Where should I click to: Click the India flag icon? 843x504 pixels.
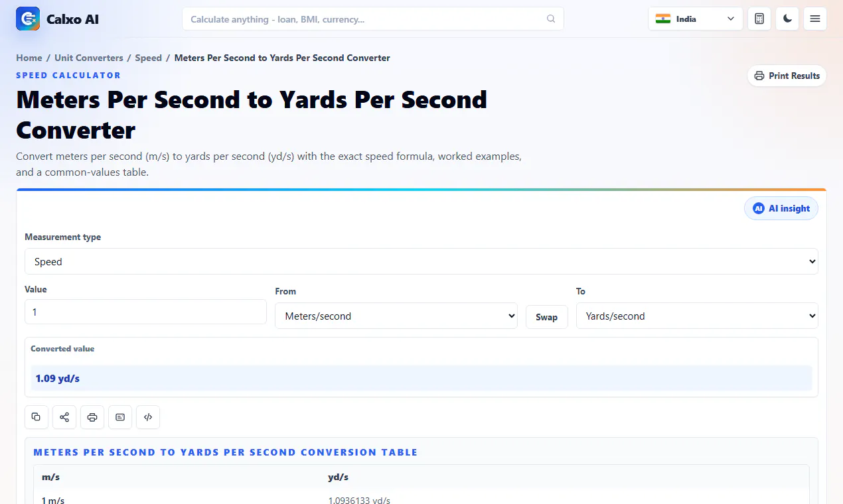(x=663, y=19)
